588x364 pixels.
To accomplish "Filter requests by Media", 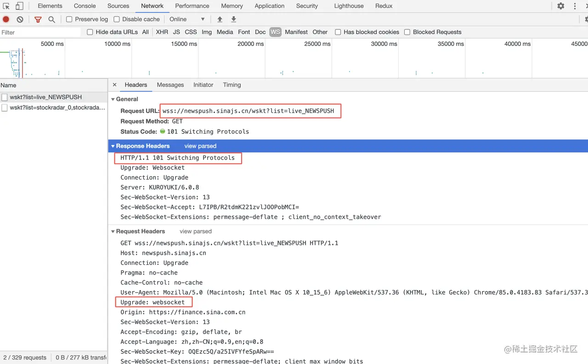I will click(x=225, y=32).
